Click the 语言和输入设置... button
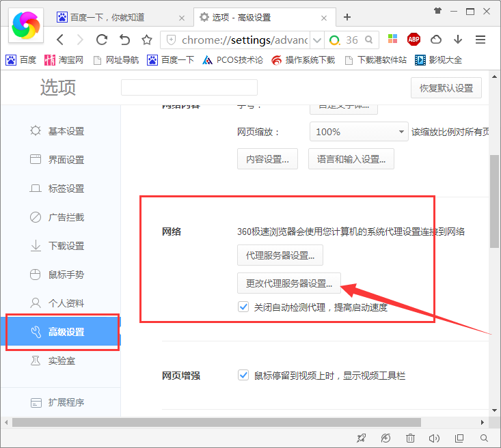The height and width of the screenshot is (448, 501). coord(351,158)
